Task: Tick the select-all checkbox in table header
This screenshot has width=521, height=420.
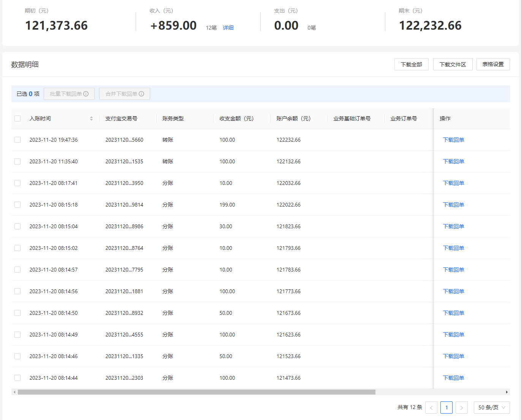Action: (x=17, y=118)
